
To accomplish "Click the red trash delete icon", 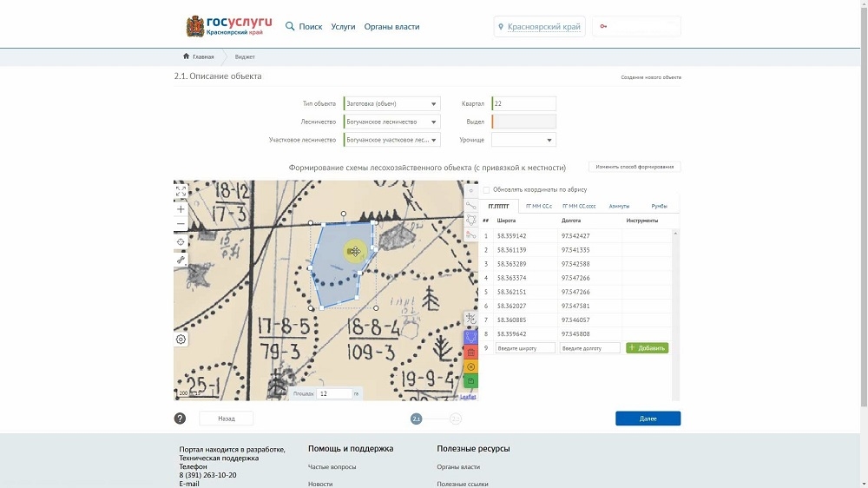I will [x=470, y=353].
